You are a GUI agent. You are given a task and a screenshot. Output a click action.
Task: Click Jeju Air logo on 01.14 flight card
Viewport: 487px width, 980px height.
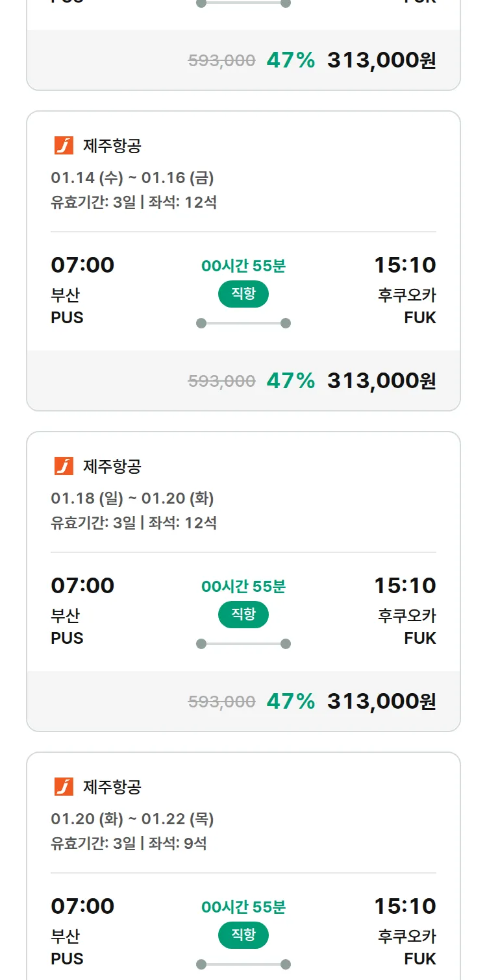click(64, 145)
